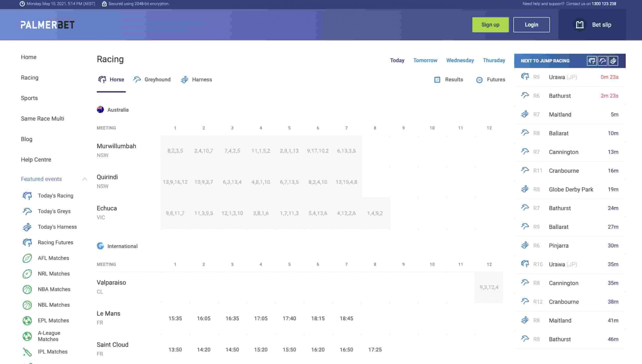642x364 pixels.
Task: Click greyhound icon beside R11 Cranbourne
Action: [525, 170]
